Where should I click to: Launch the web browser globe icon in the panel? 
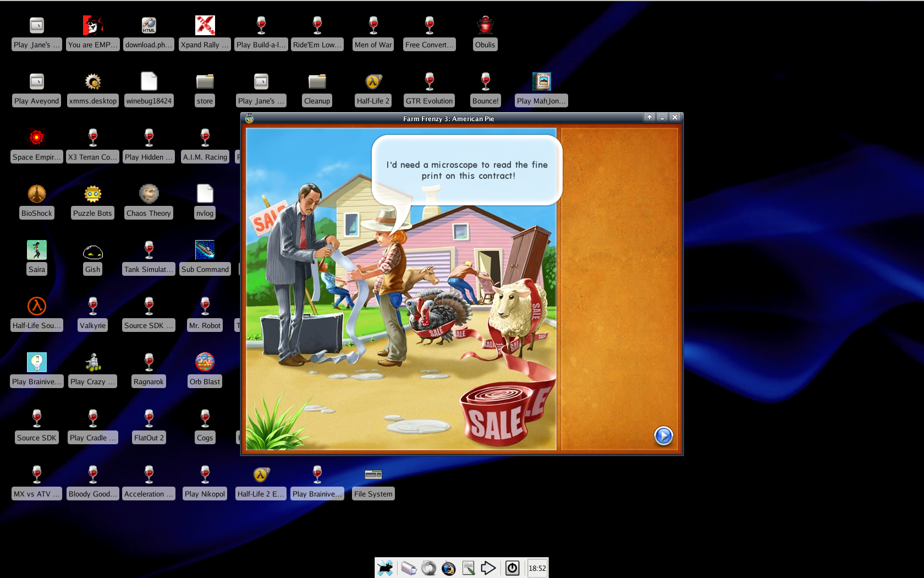tap(449, 568)
